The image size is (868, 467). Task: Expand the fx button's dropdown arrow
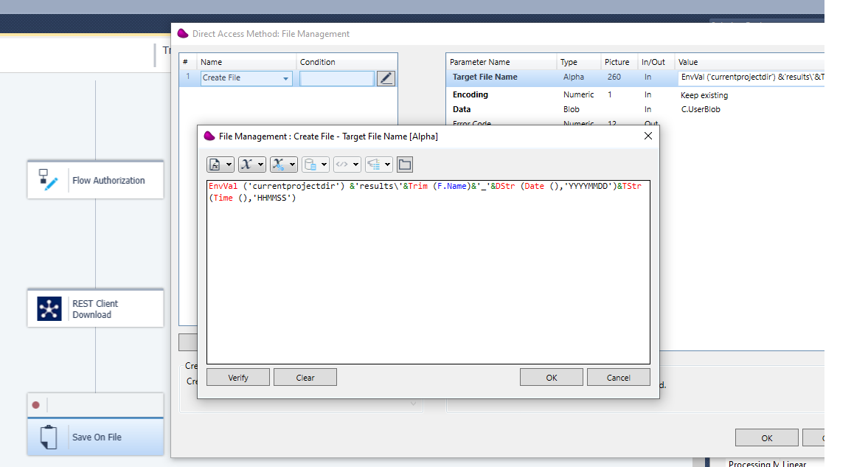click(x=228, y=164)
